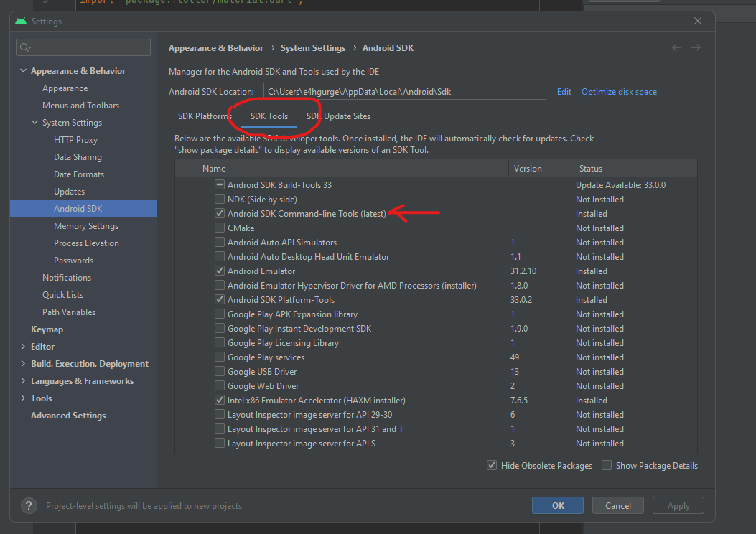Click the help question mark icon
Image resolution: width=756 pixels, height=534 pixels.
29,505
